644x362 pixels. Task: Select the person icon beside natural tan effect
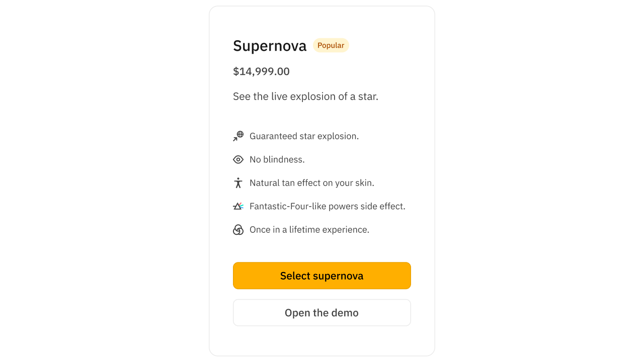pyautogui.click(x=238, y=183)
